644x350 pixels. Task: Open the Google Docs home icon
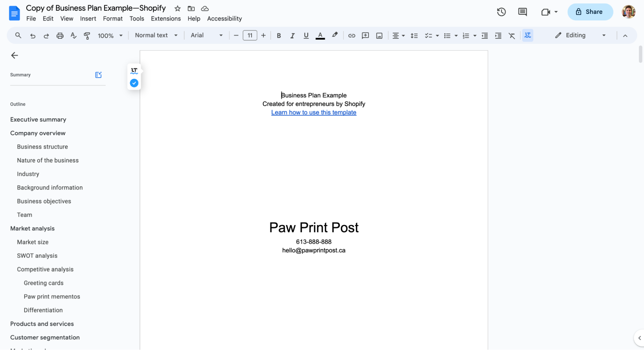click(x=14, y=13)
